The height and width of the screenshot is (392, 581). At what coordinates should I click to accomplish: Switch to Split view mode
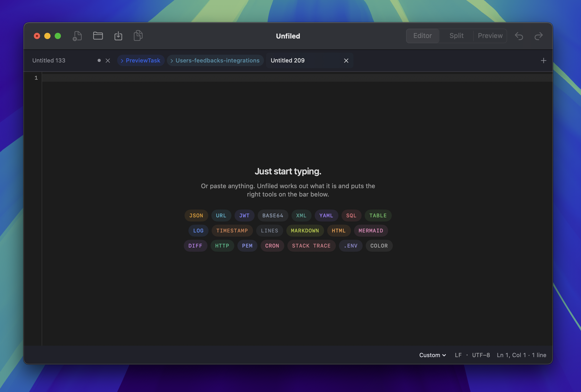pos(456,36)
